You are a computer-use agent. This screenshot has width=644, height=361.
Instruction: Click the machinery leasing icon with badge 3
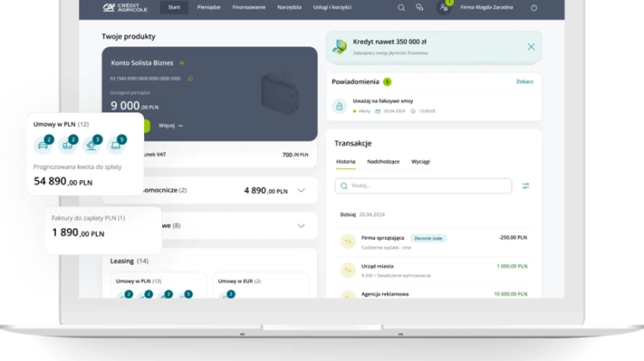(x=92, y=145)
